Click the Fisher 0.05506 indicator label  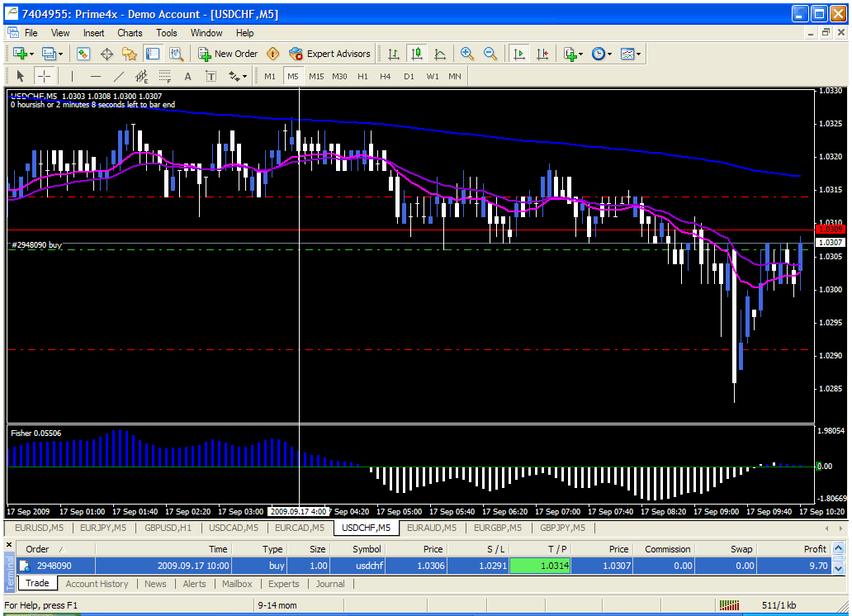35,434
